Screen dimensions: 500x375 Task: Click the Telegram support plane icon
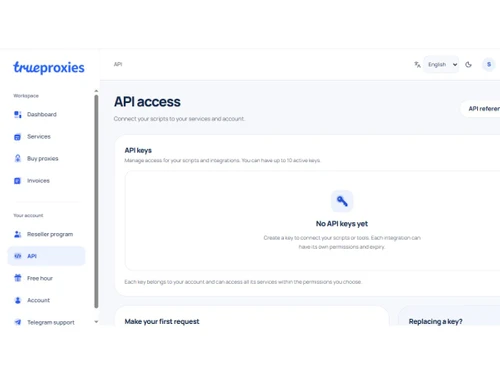click(x=18, y=322)
